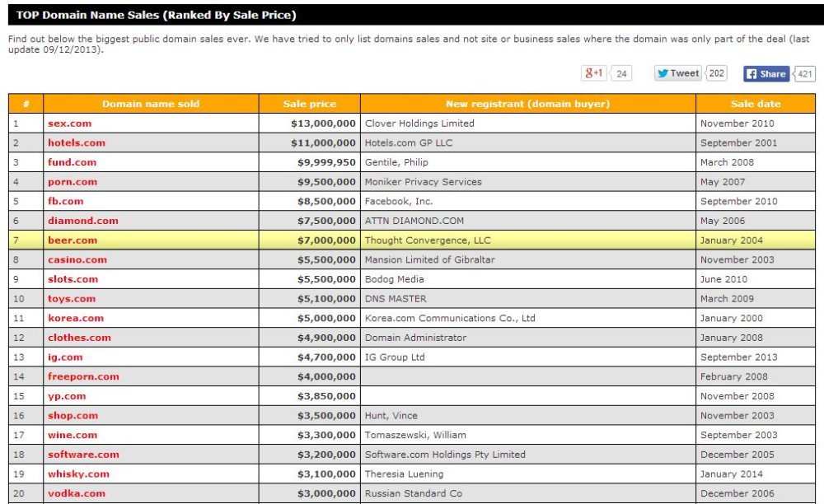Click the $5,100,000 sale price cell
824x504 pixels.
click(x=310, y=299)
